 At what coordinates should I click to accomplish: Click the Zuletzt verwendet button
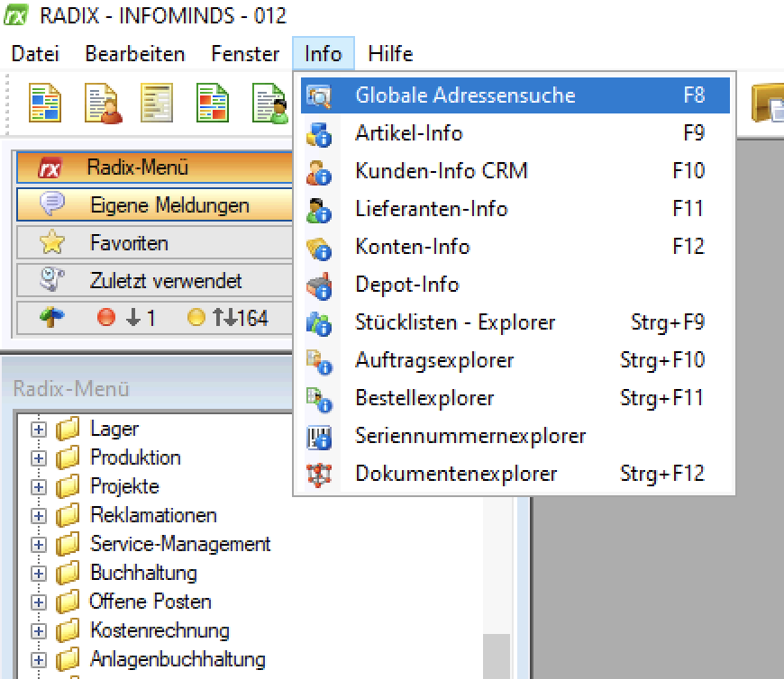154,280
